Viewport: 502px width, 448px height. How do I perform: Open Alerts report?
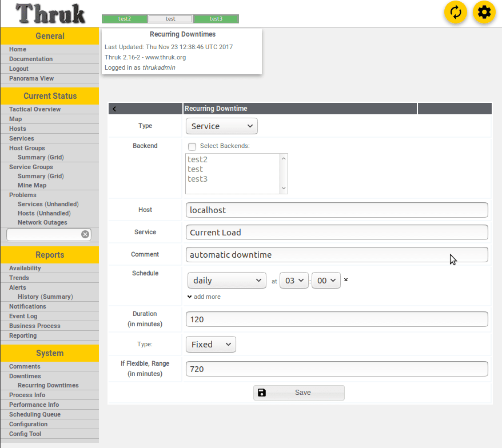(x=18, y=287)
